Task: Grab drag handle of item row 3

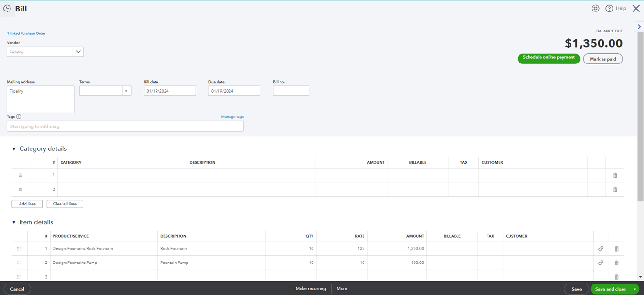Action: (x=19, y=277)
